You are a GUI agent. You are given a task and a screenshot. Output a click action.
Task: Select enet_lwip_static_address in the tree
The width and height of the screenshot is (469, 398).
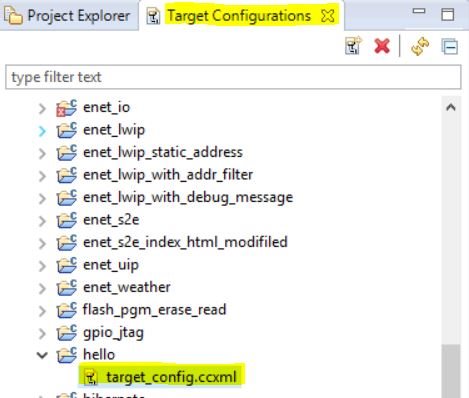[x=163, y=152]
